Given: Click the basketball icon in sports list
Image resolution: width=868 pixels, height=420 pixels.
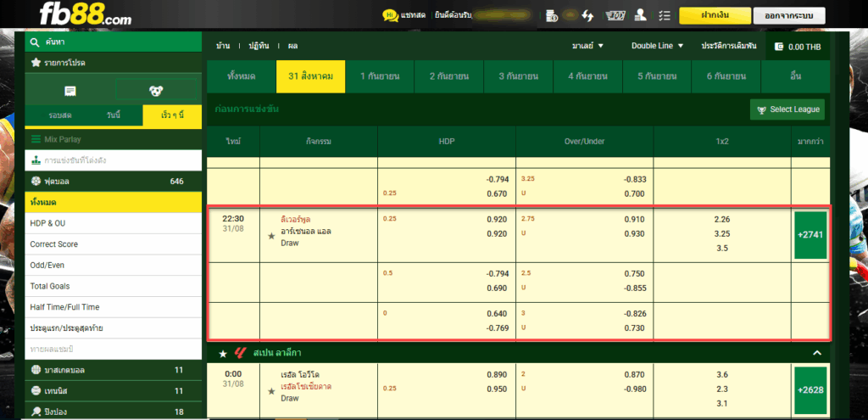Looking at the screenshot, I should click(36, 370).
